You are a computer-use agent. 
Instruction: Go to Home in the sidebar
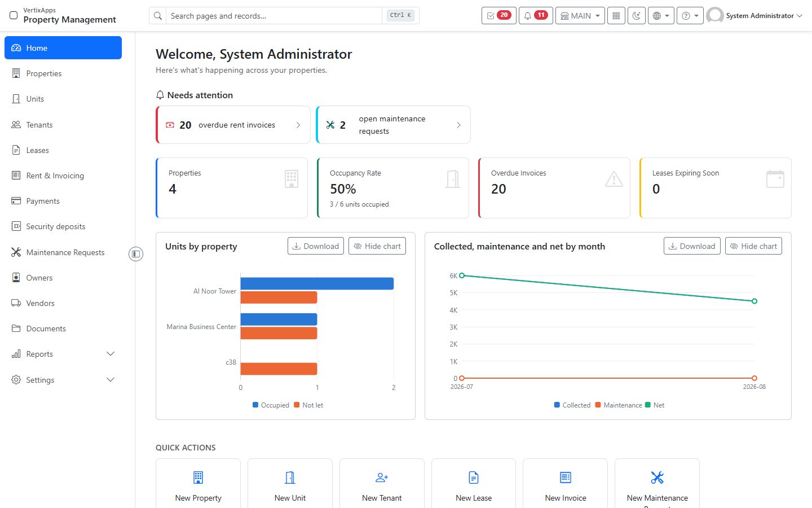63,48
